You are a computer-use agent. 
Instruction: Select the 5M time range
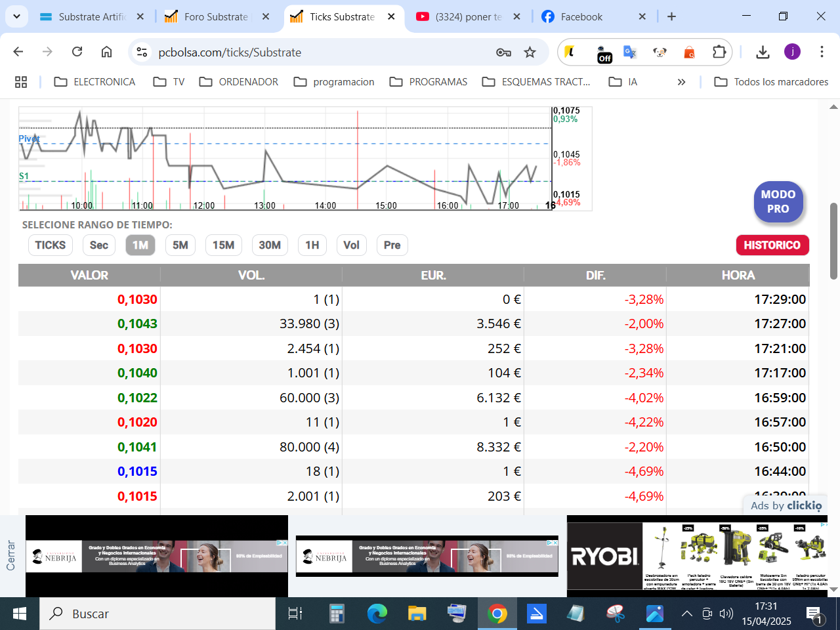coord(180,245)
